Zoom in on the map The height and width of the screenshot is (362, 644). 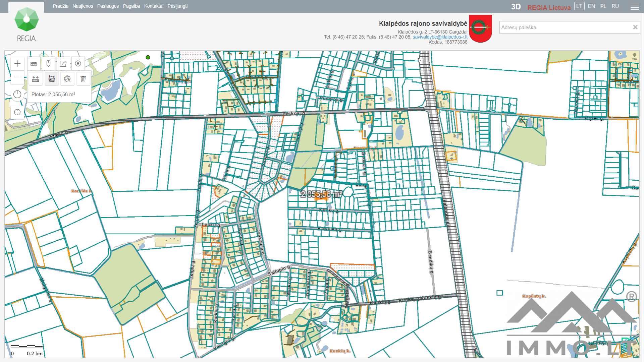(17, 64)
